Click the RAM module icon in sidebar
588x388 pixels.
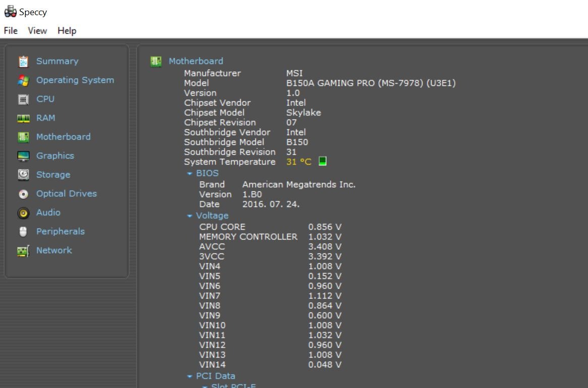click(23, 119)
